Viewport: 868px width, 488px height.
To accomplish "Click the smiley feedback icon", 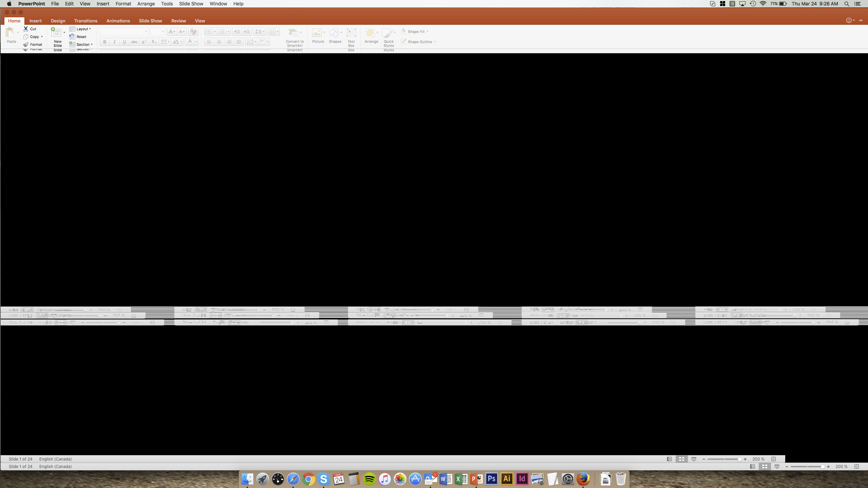I will click(849, 20).
